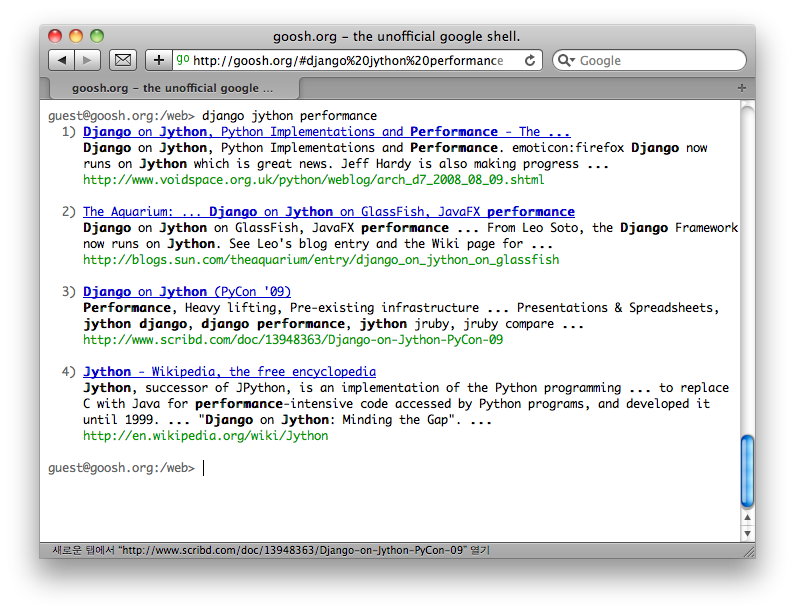Viewport: 795px width, 613px height.
Task: Click the scrollbar up arrow
Action: click(747, 518)
